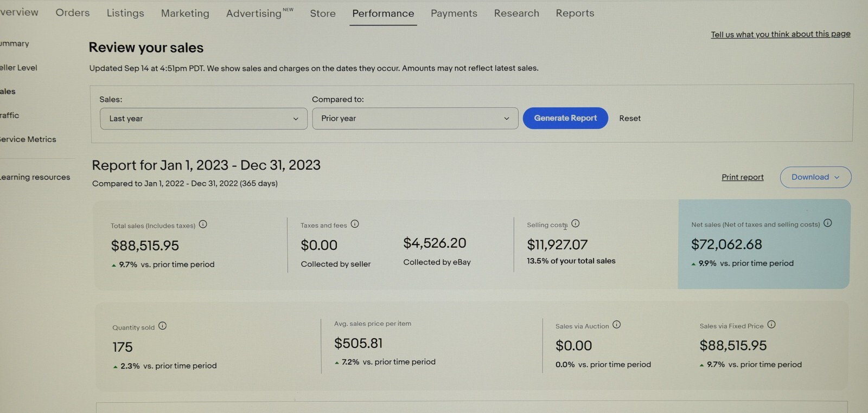
Task: Click the Generate Report button
Action: (565, 118)
